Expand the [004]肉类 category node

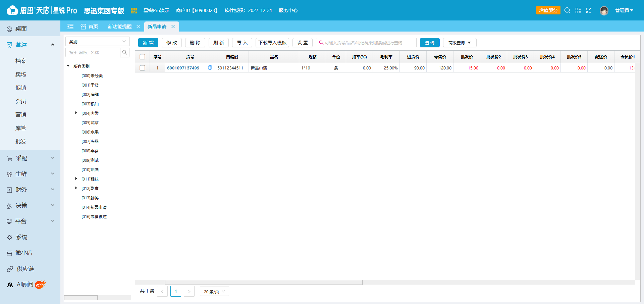pyautogui.click(x=76, y=113)
